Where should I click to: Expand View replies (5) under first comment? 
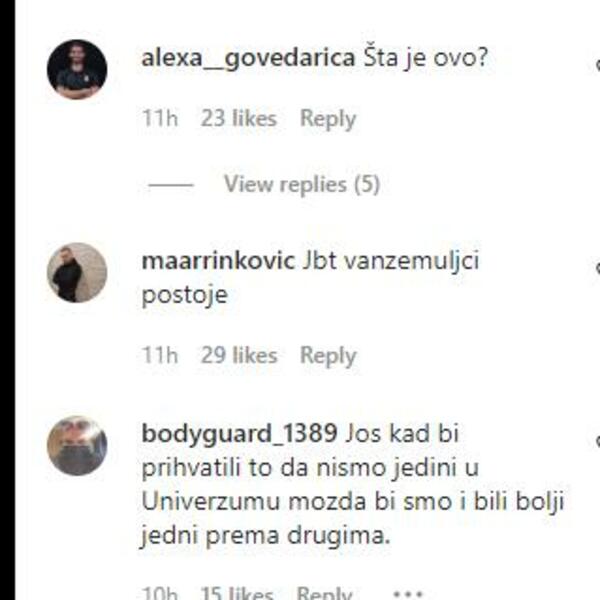[x=302, y=184]
